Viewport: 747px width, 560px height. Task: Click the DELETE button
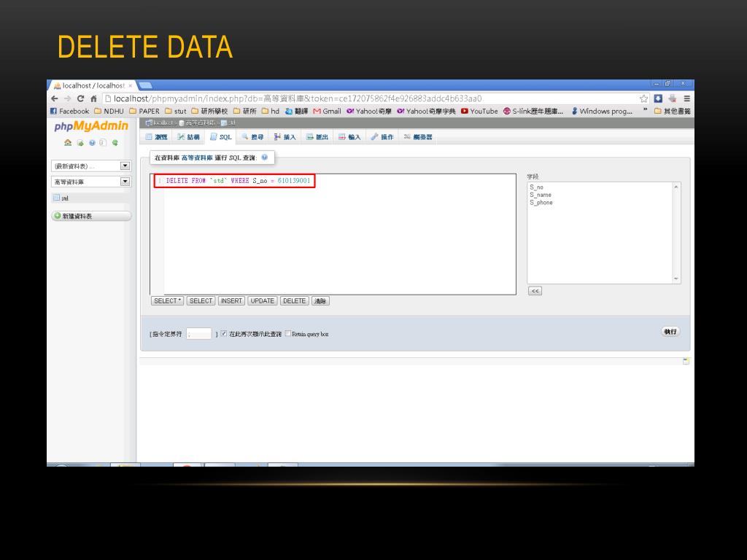coord(295,301)
